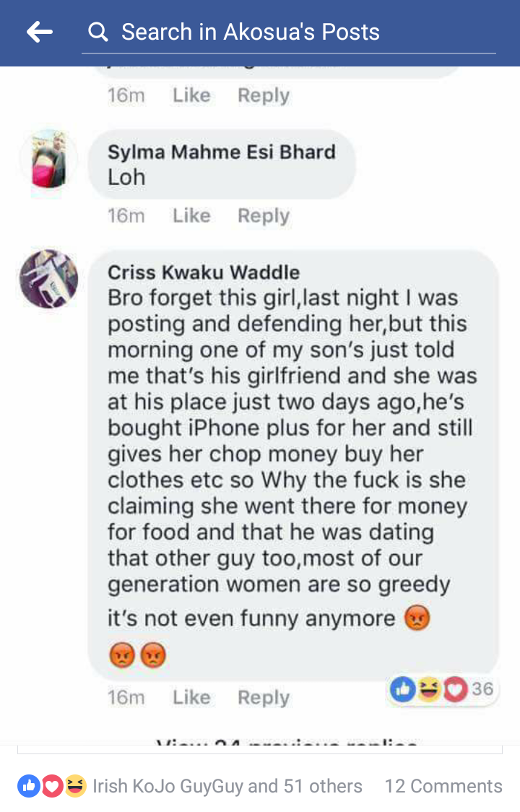Expand View previous replies
The width and height of the screenshot is (520, 812).
click(287, 743)
